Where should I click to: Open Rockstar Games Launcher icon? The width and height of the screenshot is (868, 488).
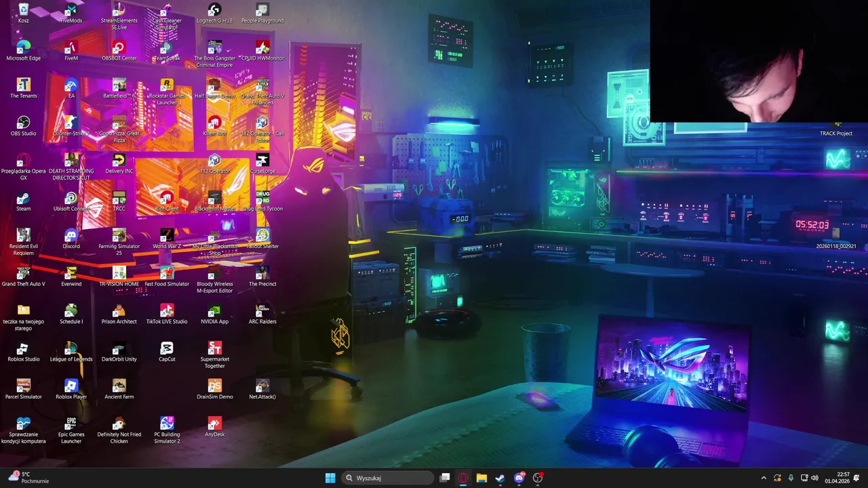[167, 91]
